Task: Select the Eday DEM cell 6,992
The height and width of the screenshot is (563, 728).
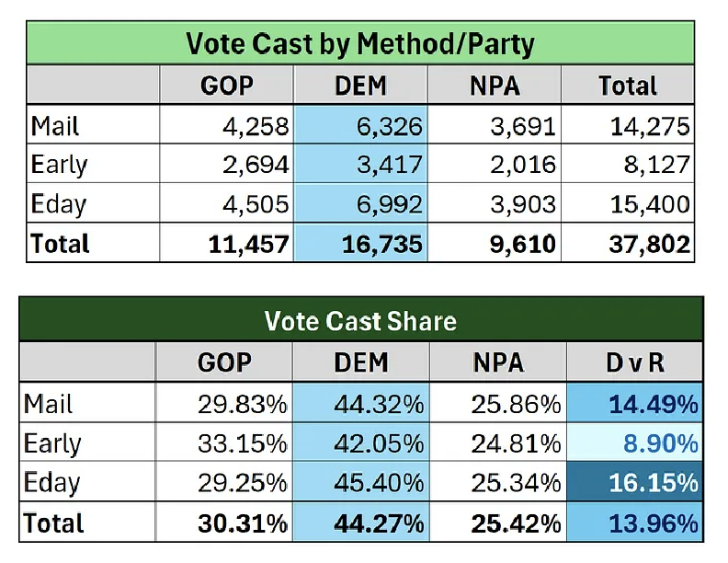Action: tap(384, 204)
